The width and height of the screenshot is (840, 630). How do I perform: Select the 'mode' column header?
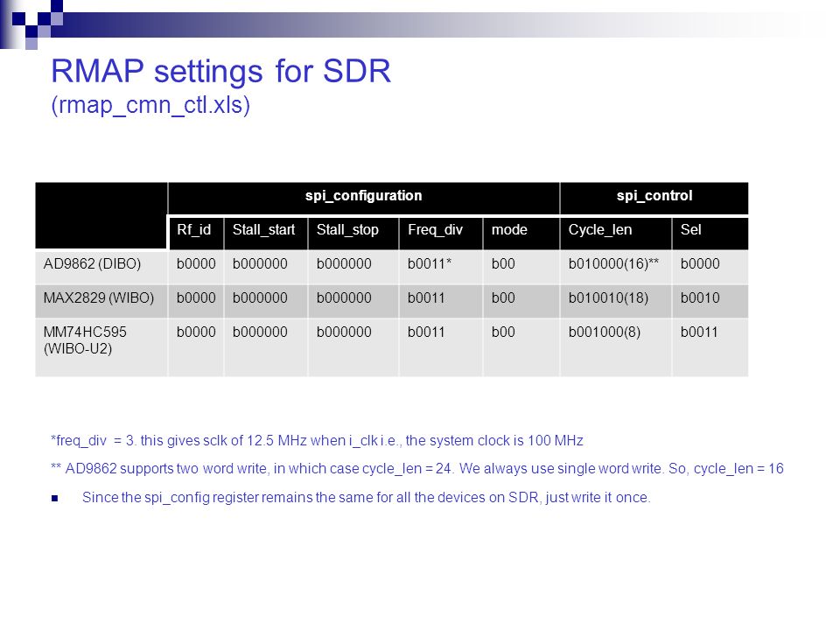[x=509, y=230]
